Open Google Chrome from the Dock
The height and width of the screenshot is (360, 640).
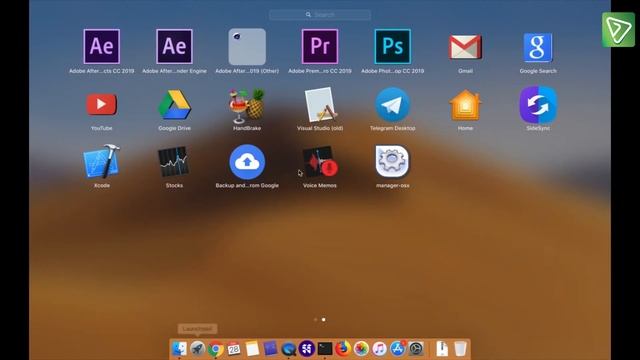pyautogui.click(x=216, y=349)
